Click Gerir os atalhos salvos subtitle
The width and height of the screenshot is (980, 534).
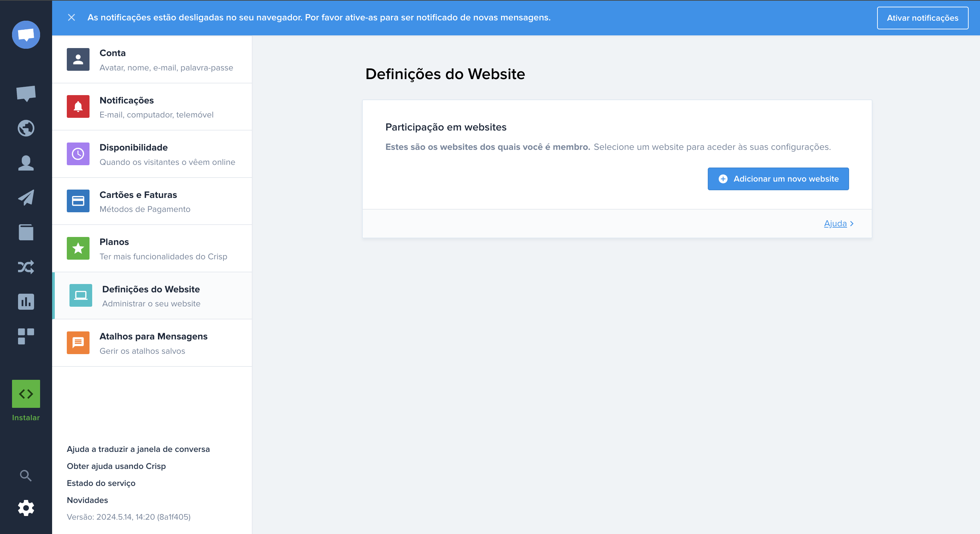[x=142, y=351]
